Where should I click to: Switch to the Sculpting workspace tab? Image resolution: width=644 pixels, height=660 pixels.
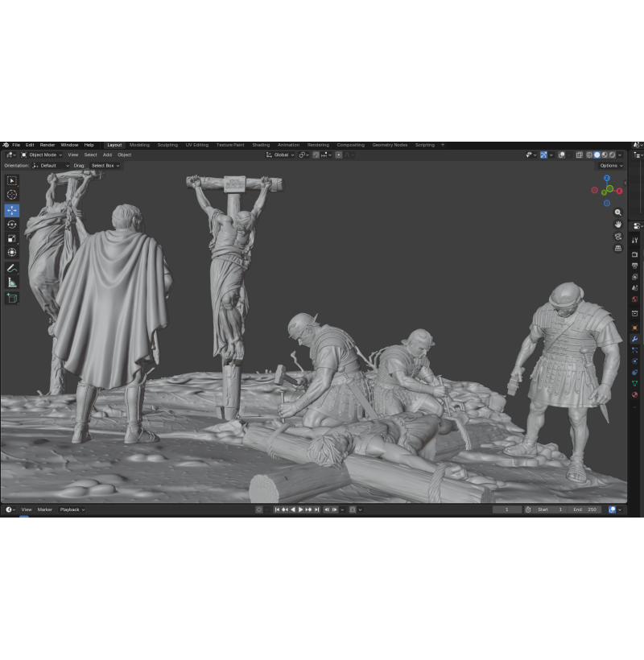(167, 145)
